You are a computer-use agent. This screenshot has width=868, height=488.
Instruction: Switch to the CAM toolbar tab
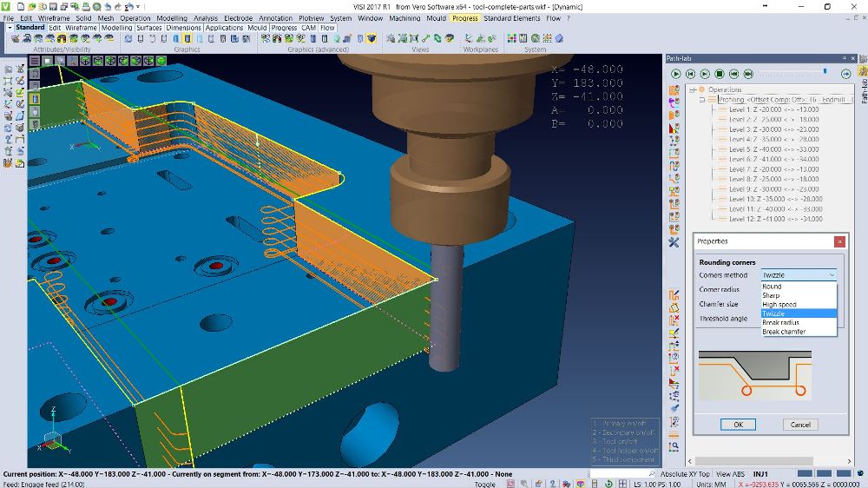[308, 28]
